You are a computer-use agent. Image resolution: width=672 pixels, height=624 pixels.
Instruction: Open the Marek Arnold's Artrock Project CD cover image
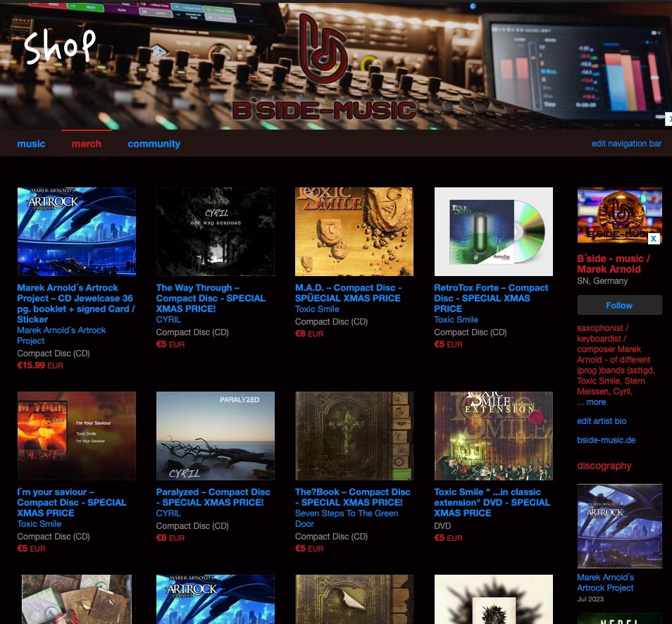77,232
